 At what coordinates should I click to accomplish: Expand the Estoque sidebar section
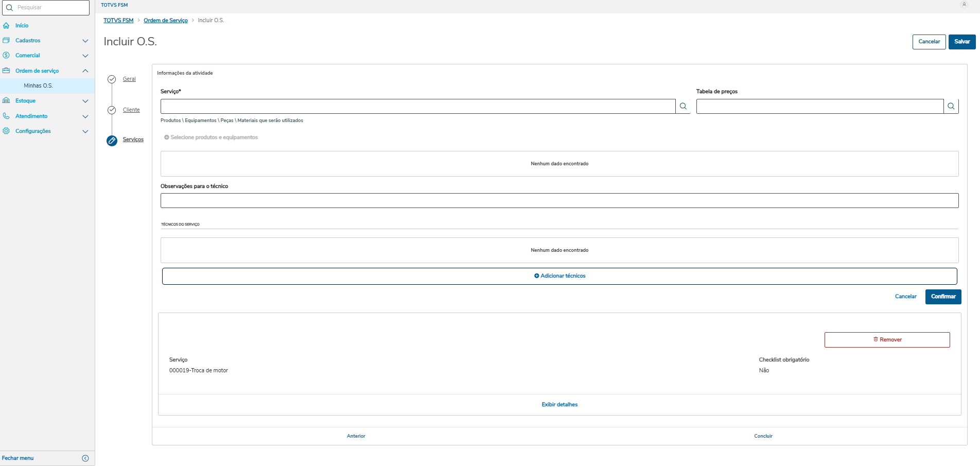[85, 101]
